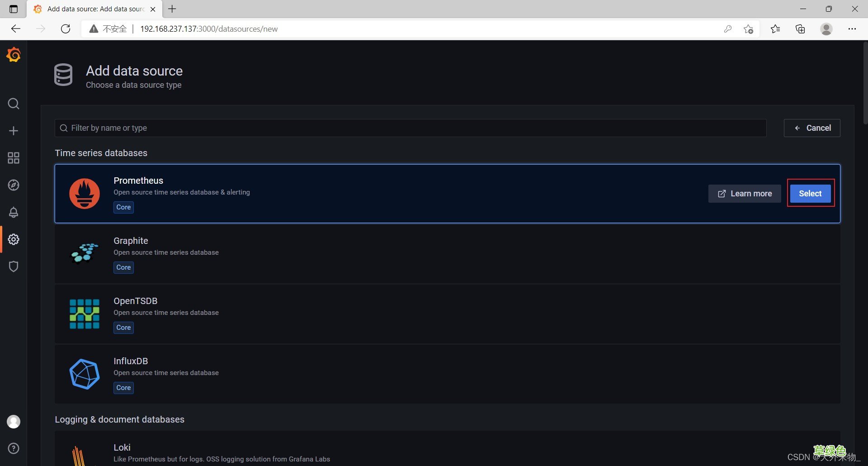Click the Loki description text

pyautogui.click(x=222, y=459)
